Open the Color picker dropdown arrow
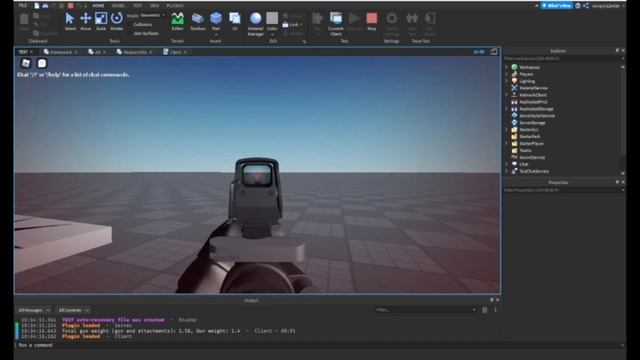 pos(272,34)
